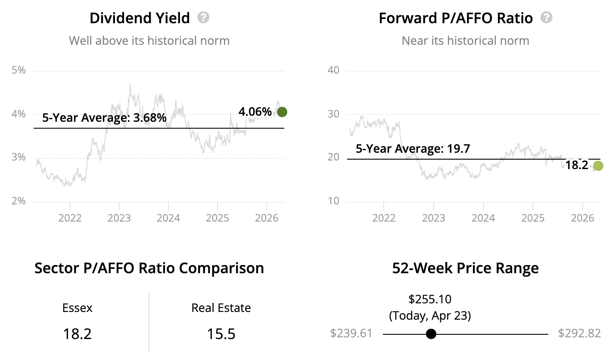Click the dark green 4.06% yield dot
Viewport: 609px width, 364px height.
(x=282, y=112)
